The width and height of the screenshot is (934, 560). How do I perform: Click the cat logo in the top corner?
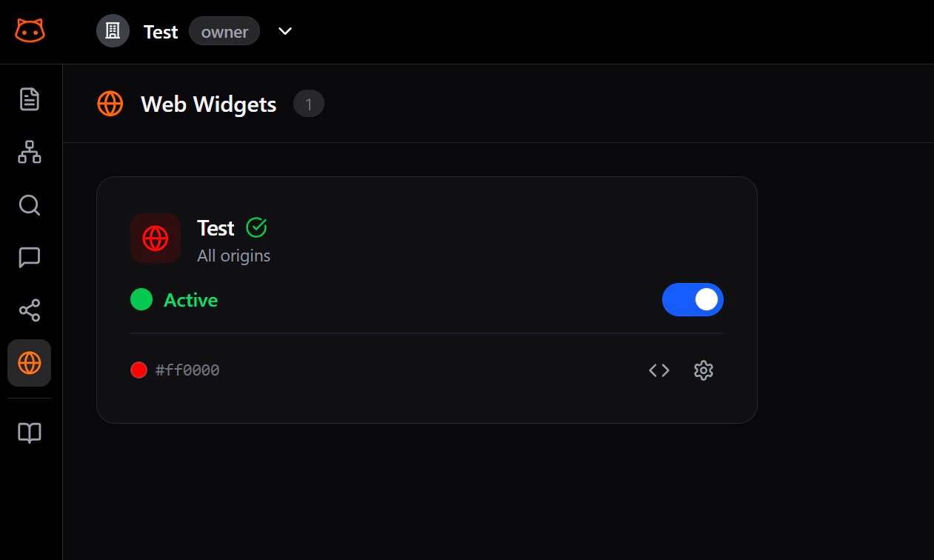click(30, 31)
